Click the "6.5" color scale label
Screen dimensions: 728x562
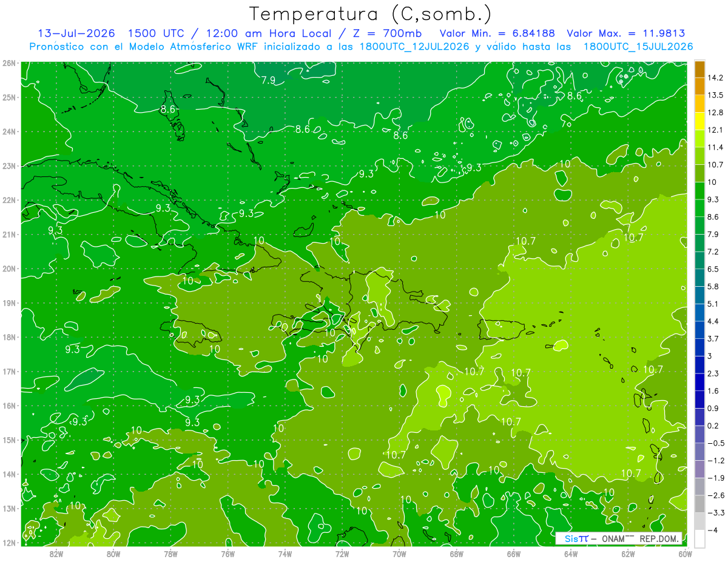(x=713, y=269)
